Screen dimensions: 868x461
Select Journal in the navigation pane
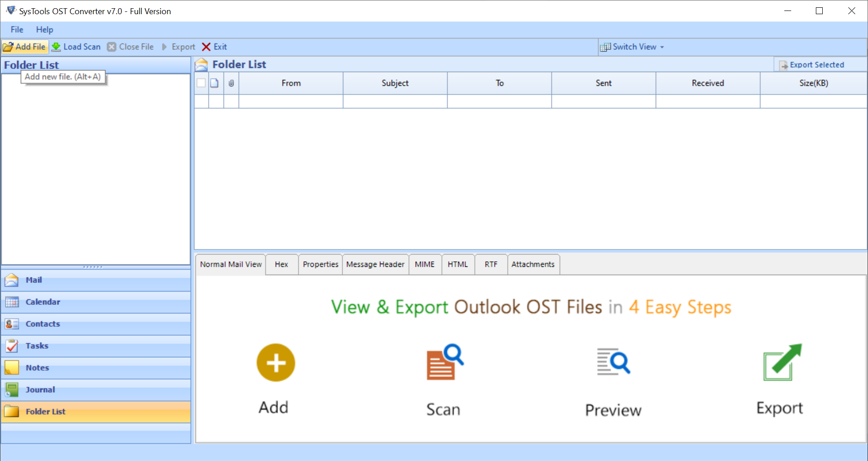40,390
